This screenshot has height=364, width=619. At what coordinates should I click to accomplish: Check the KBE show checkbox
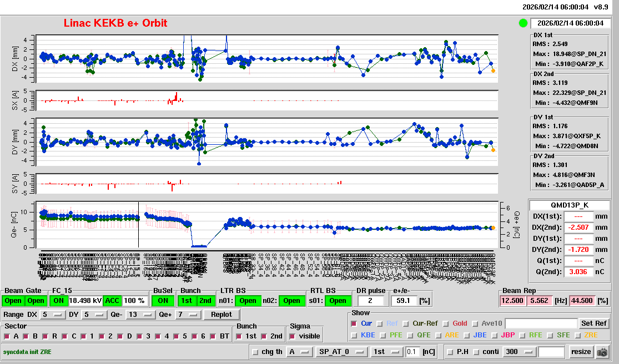(x=355, y=335)
